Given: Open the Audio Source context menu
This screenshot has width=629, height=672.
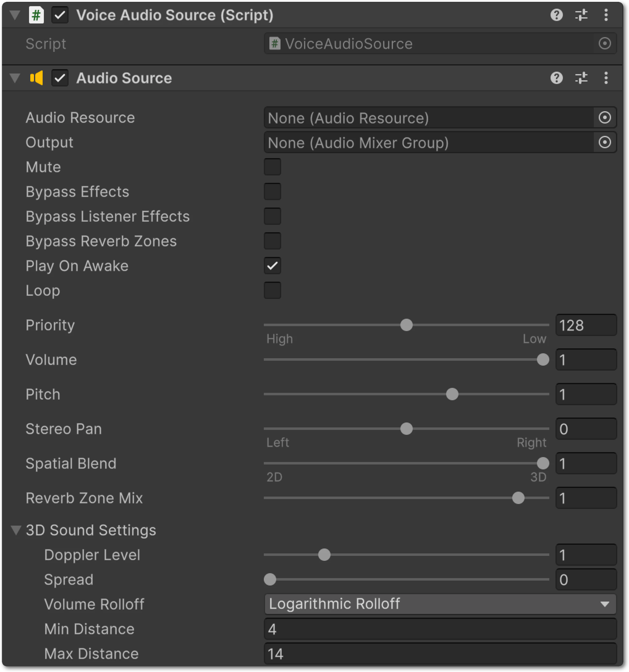Looking at the screenshot, I should (x=606, y=78).
